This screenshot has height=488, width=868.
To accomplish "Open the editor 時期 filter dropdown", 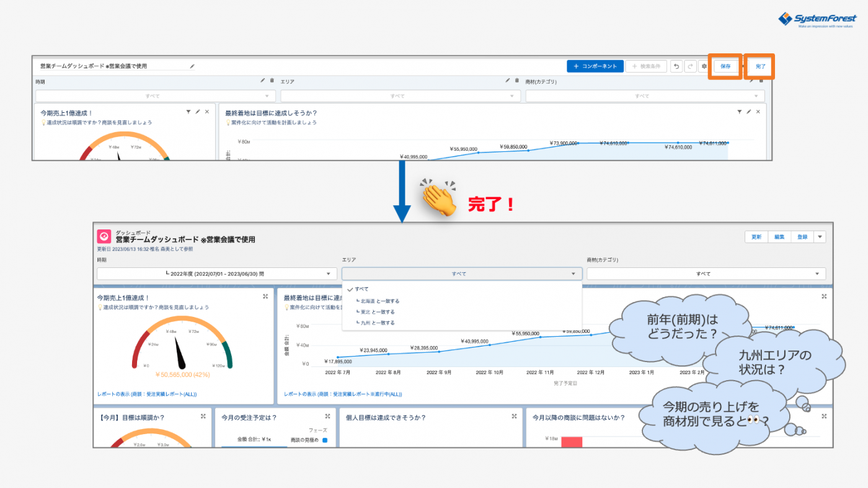I will [155, 96].
